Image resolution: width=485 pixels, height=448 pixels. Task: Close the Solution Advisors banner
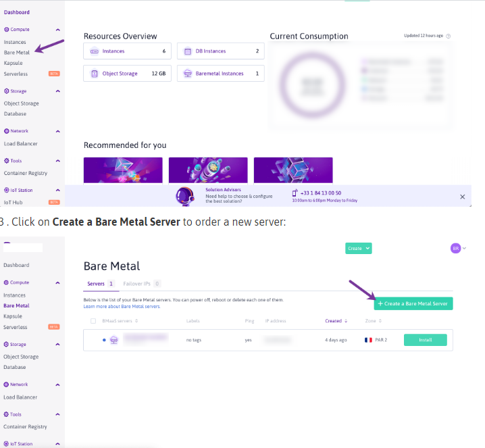coord(463,197)
